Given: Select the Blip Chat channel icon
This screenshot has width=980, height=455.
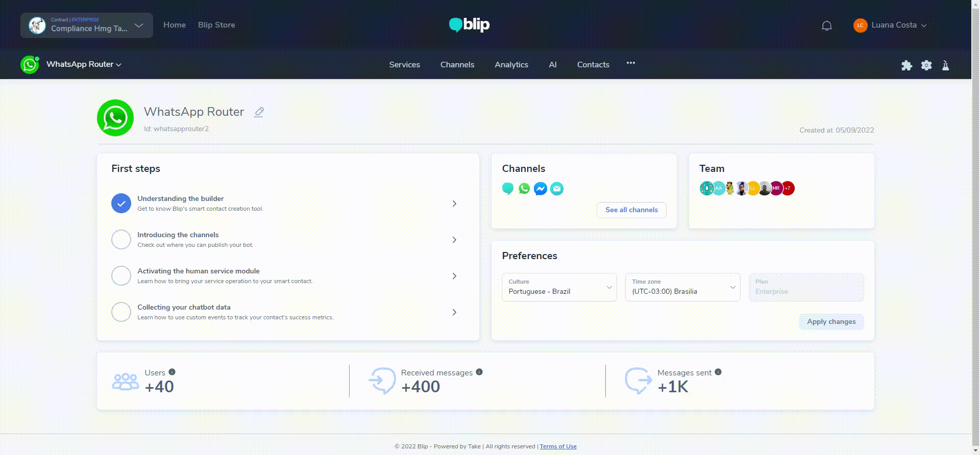Looking at the screenshot, I should (x=507, y=189).
